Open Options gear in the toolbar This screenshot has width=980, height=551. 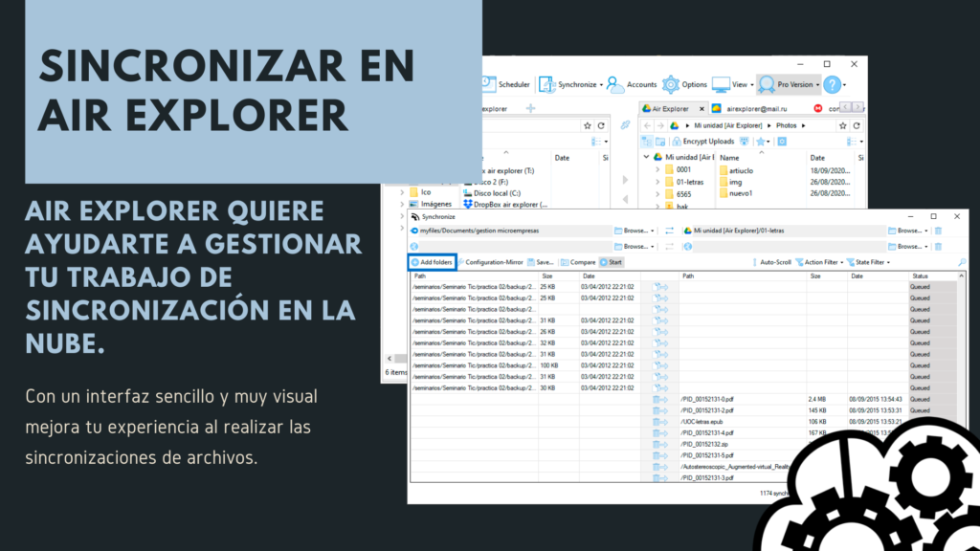tap(671, 84)
